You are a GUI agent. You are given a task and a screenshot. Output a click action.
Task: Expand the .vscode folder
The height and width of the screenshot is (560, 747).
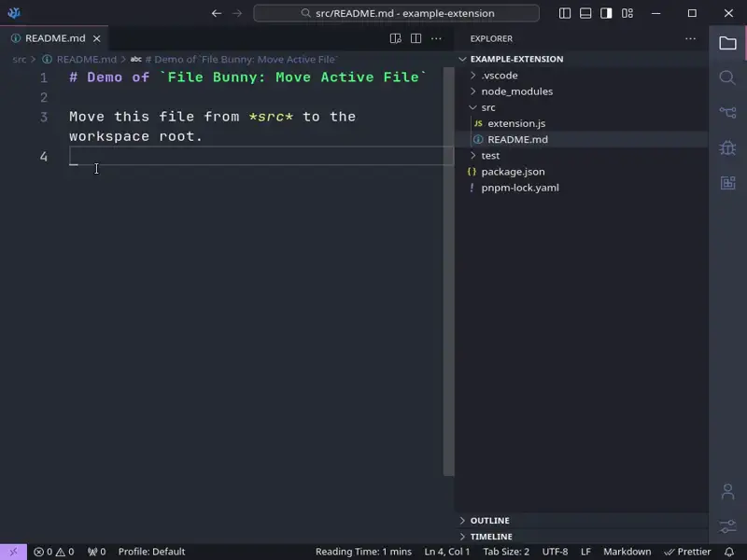(581, 76)
